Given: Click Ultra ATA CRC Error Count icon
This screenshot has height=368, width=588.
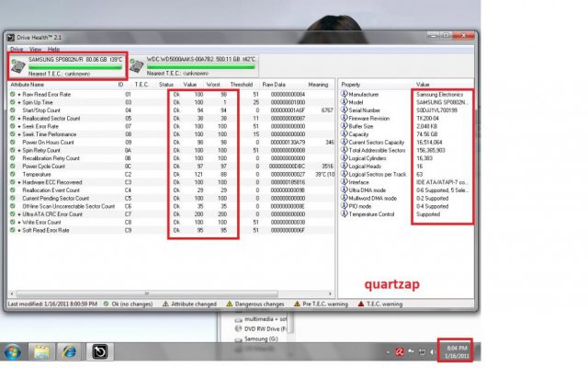Looking at the screenshot, I should pyautogui.click(x=13, y=214).
